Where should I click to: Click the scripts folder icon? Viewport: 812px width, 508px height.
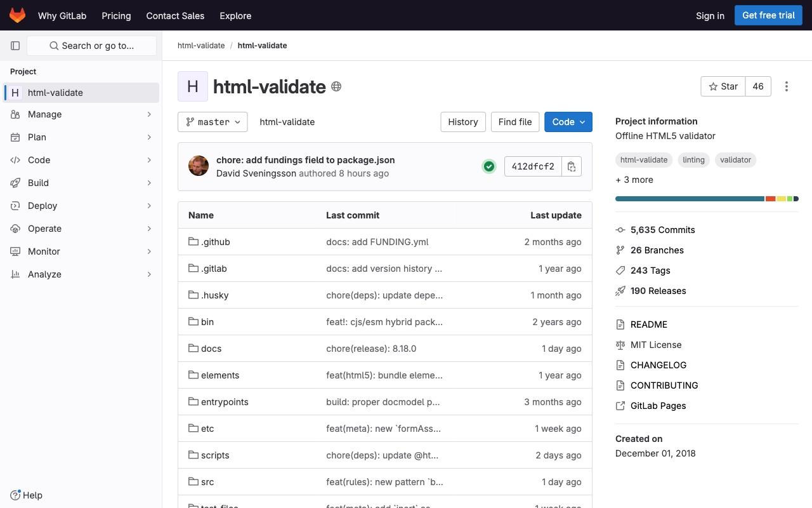(193, 455)
